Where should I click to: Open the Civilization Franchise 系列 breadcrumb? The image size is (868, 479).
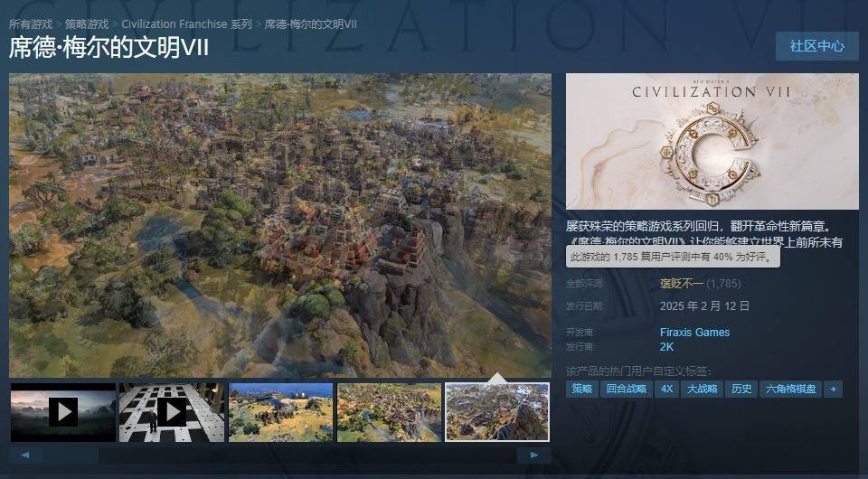(x=186, y=24)
